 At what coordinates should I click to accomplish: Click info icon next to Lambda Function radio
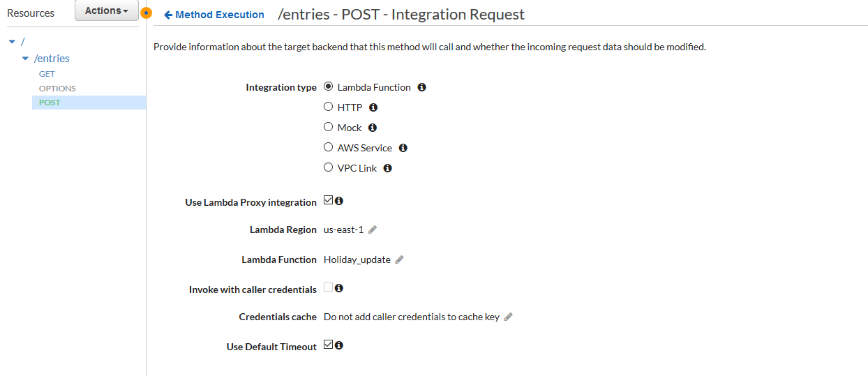click(421, 87)
